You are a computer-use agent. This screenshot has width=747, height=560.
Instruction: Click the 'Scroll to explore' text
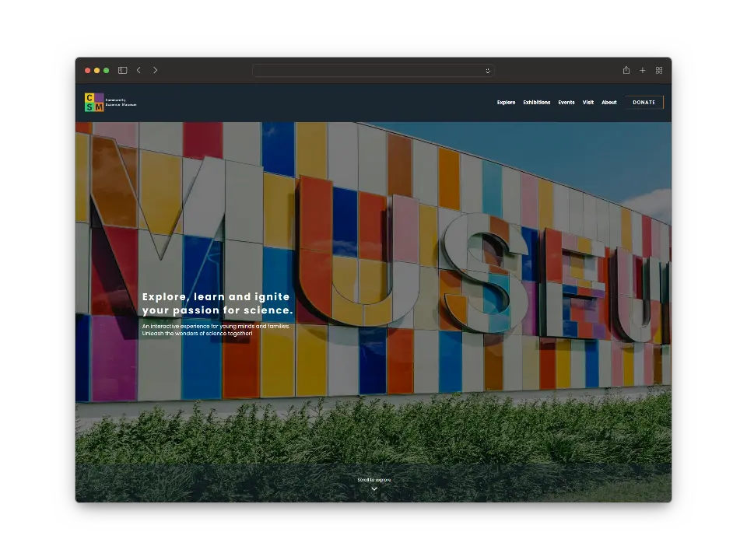pyautogui.click(x=374, y=480)
